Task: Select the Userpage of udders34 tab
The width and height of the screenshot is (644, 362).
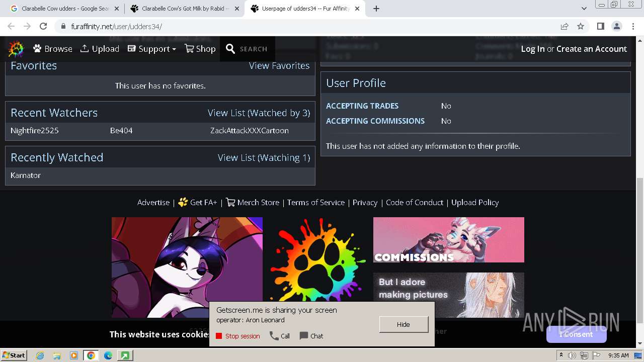Action: (x=304, y=9)
